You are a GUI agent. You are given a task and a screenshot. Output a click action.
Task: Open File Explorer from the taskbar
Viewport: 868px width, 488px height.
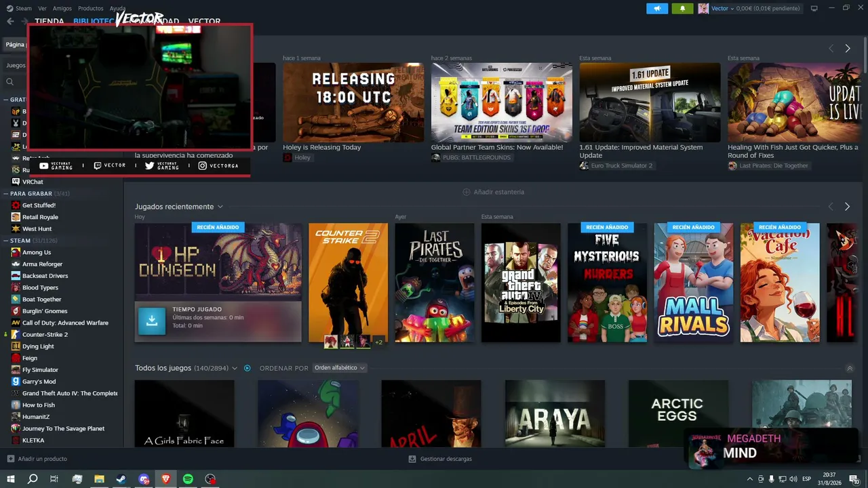click(99, 479)
